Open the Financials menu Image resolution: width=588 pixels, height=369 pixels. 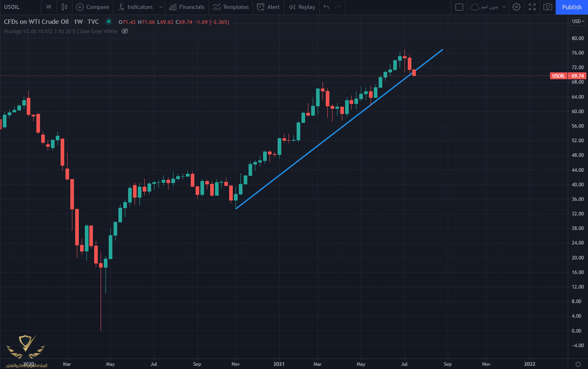pos(187,7)
